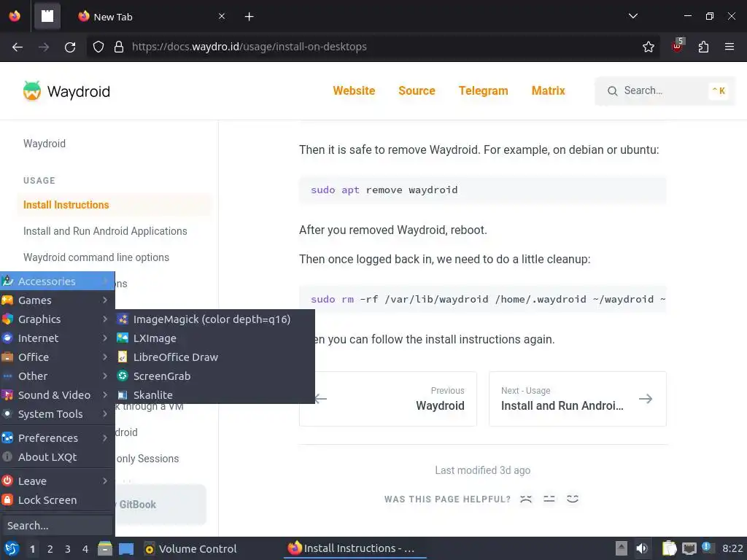Expand the Leave menu entry
The image size is (747, 560).
pyautogui.click(x=57, y=481)
